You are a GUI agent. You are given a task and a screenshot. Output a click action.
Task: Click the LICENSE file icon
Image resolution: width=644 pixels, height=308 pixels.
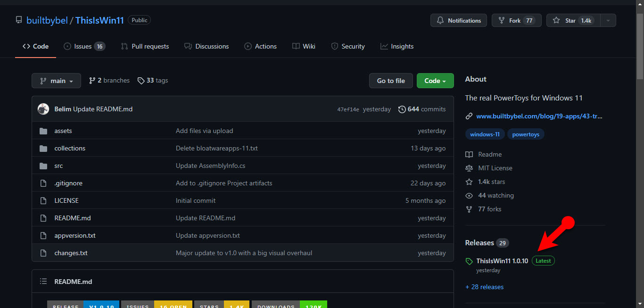pos(43,200)
